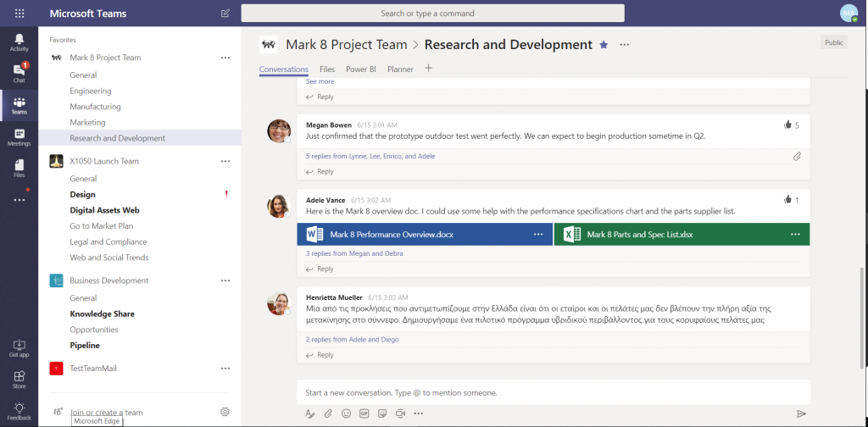Expand 3 replies from Megan and Debra

point(354,254)
